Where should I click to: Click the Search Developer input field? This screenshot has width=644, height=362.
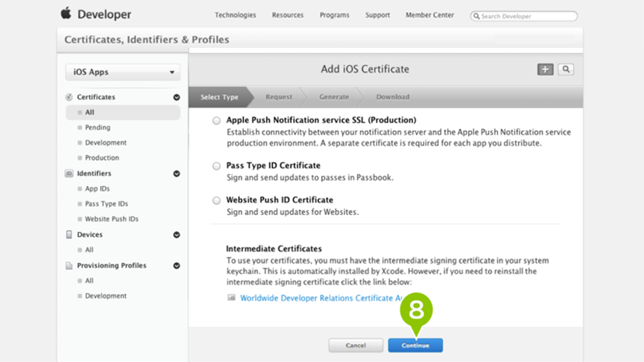click(524, 16)
